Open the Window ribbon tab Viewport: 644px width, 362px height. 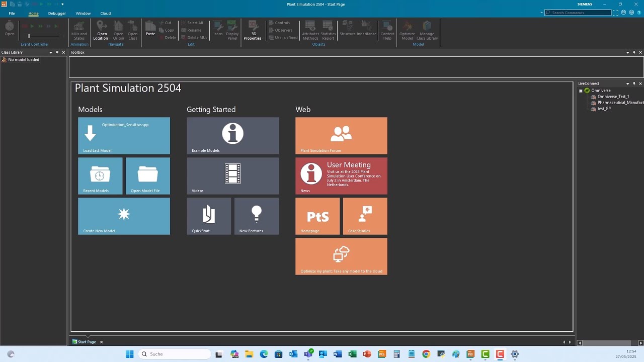pos(83,14)
